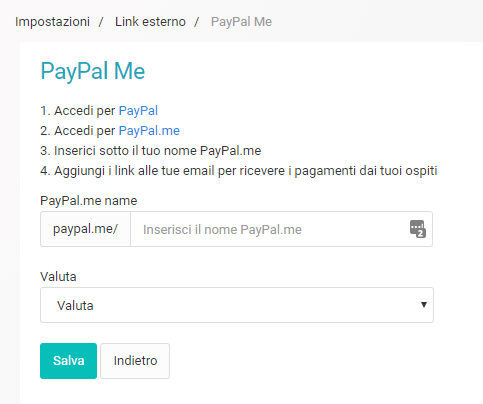
Task: Go to the Link esterno breadcrumb
Action: pos(150,22)
